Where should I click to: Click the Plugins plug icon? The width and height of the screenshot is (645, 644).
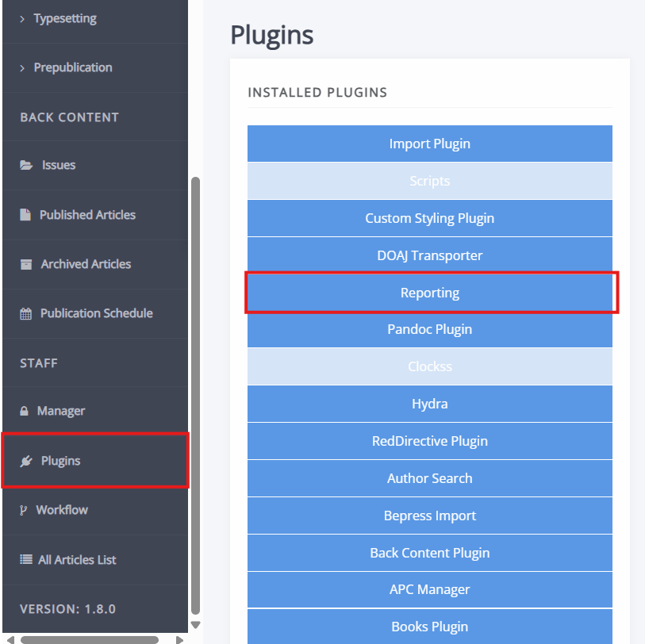click(26, 461)
